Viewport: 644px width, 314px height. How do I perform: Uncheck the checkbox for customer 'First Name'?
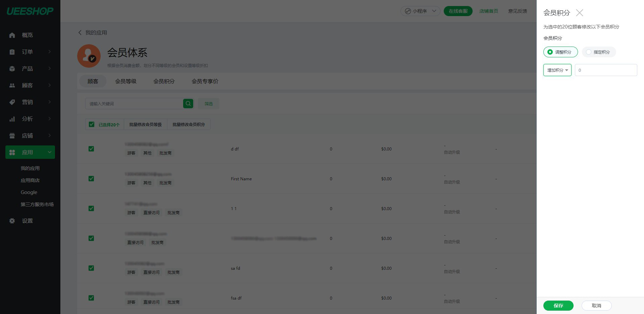point(91,179)
